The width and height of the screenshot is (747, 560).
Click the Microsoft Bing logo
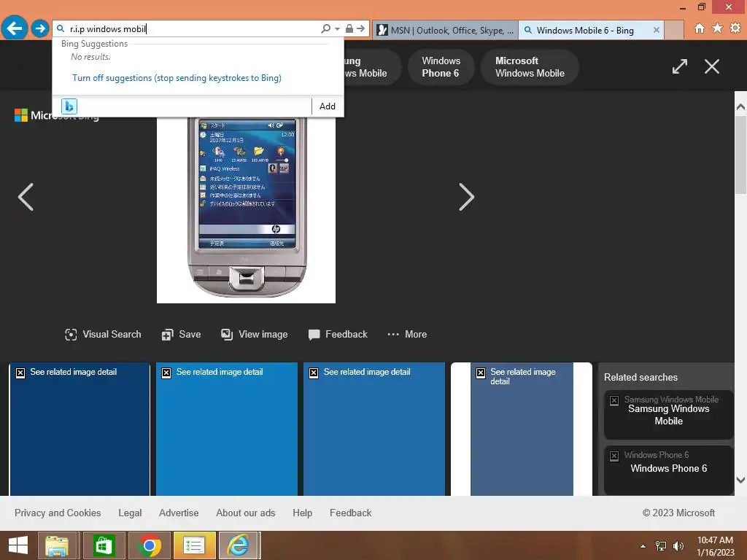pos(57,115)
